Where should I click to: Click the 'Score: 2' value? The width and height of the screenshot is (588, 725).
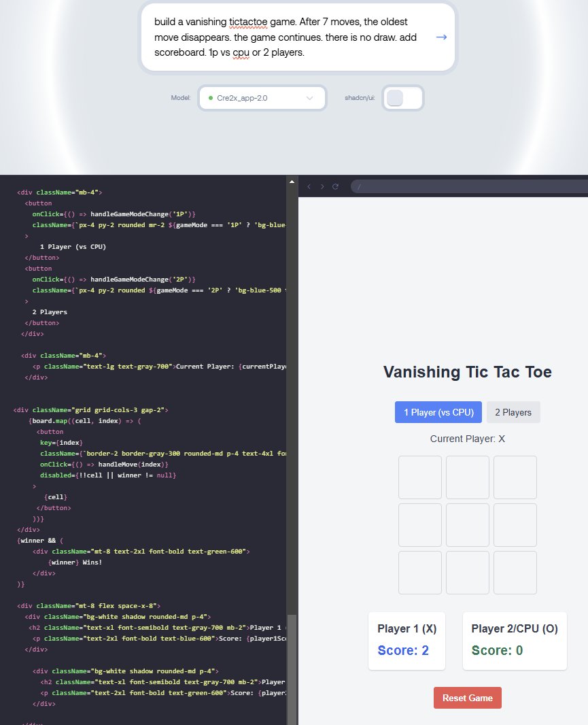click(x=403, y=650)
